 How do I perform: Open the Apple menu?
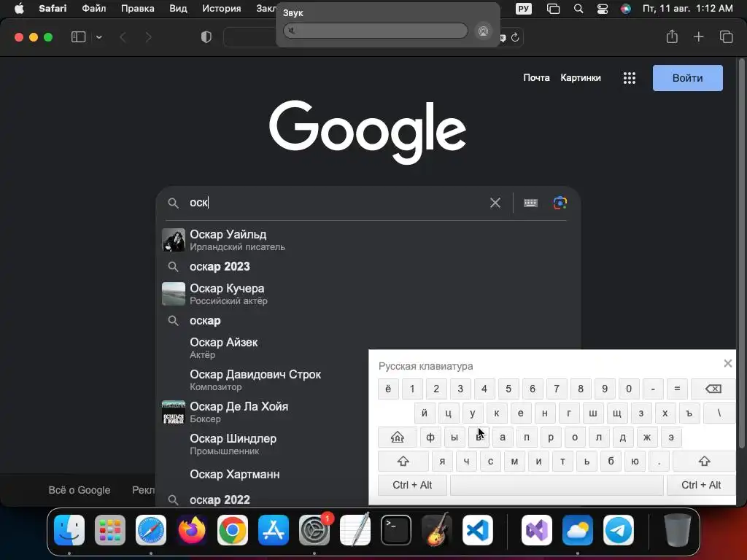[19, 8]
